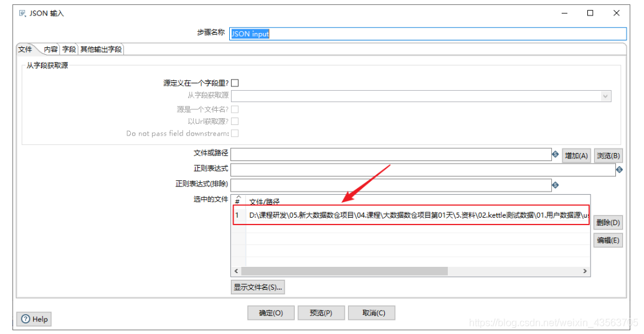Confirm with the 确定(O) button
Viewport: 644px width, 334px height.
(x=271, y=313)
